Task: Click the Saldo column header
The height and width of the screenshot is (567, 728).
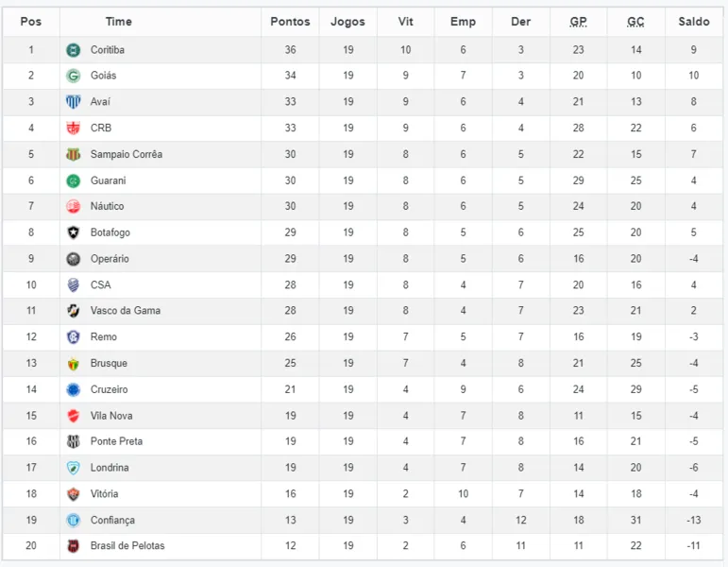Action: pos(694,22)
